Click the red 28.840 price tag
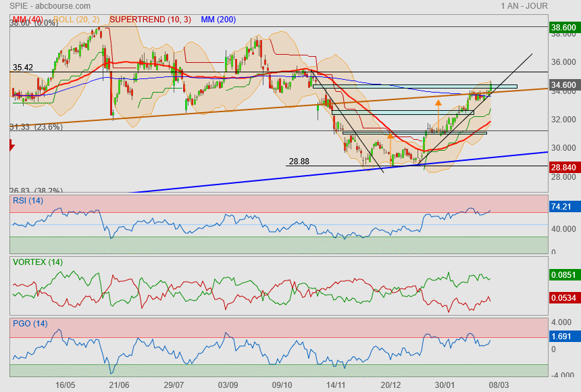 tap(563, 167)
